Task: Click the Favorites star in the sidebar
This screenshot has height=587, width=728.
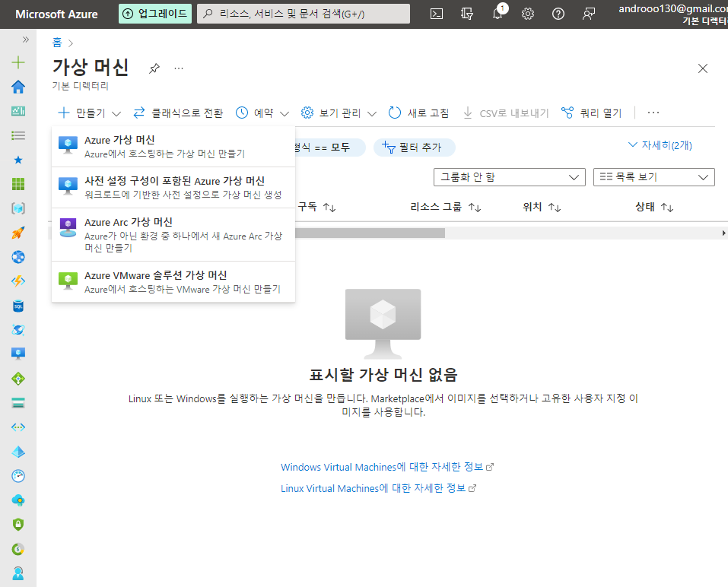Action: [18, 160]
